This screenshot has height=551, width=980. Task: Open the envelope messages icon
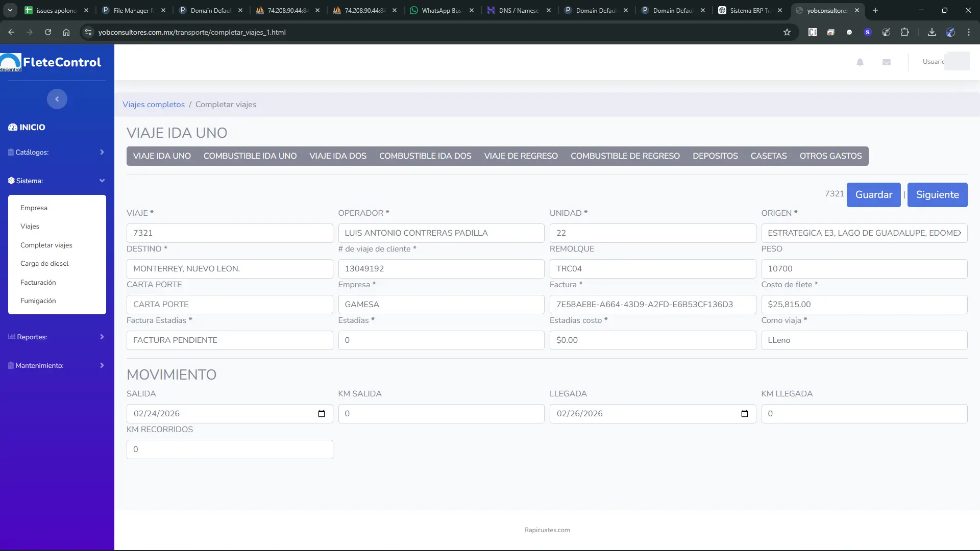click(887, 62)
